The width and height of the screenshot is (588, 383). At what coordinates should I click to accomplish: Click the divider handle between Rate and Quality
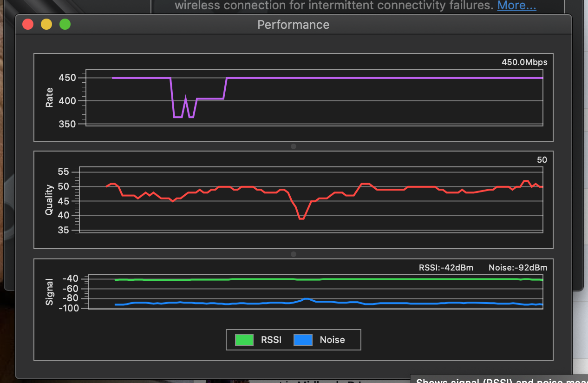(x=294, y=146)
